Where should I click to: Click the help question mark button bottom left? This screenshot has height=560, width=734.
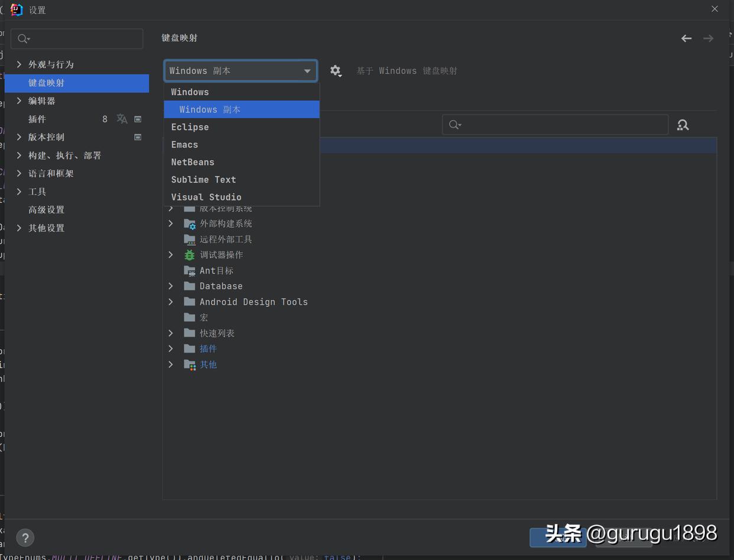(25, 538)
